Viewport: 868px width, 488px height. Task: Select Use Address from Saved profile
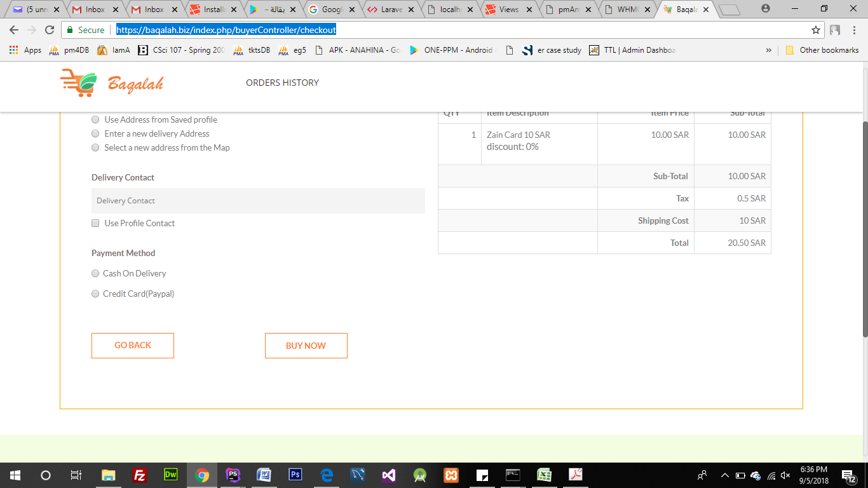95,119
